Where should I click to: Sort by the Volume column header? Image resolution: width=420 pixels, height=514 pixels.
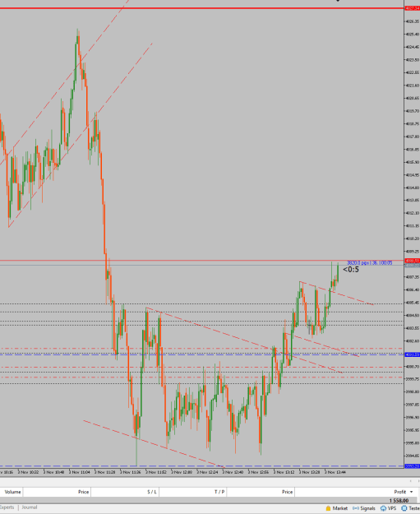(12, 492)
